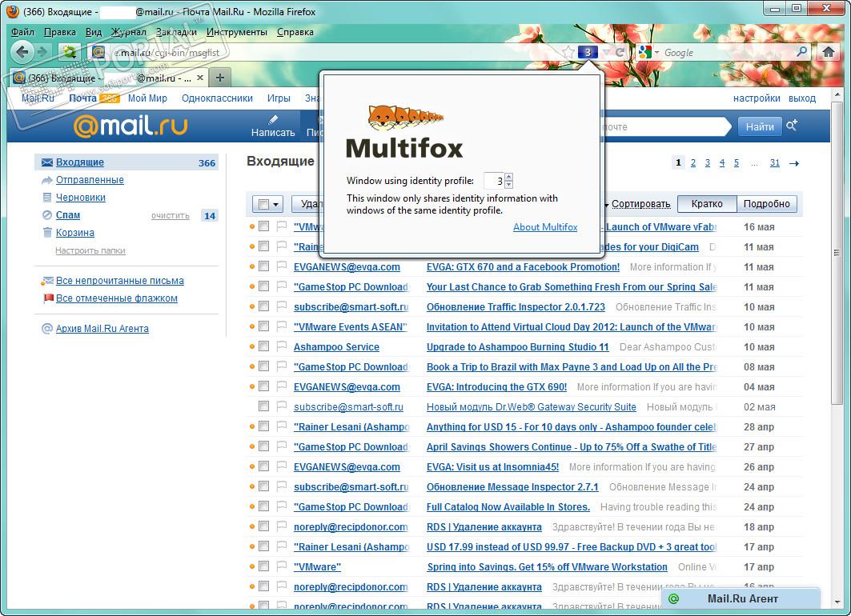The width and height of the screenshot is (851, 616).
Task: Click the выход logout link
Action: coord(802,98)
